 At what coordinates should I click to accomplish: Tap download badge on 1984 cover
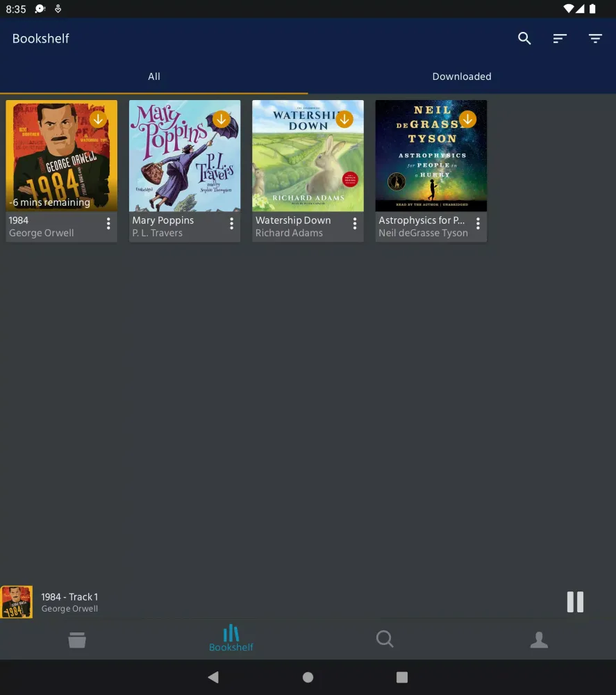[x=98, y=120]
